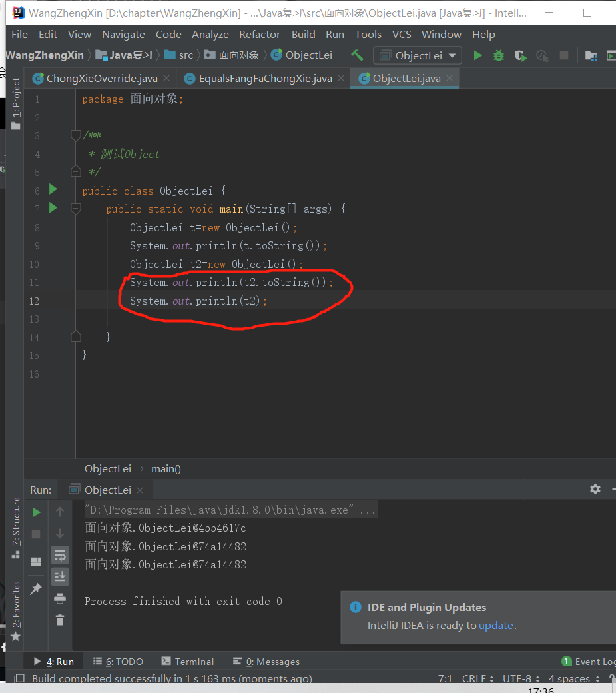Click the src breadcrumb in navigation bar
Image resolution: width=616 pixels, height=693 pixels.
pyautogui.click(x=179, y=55)
